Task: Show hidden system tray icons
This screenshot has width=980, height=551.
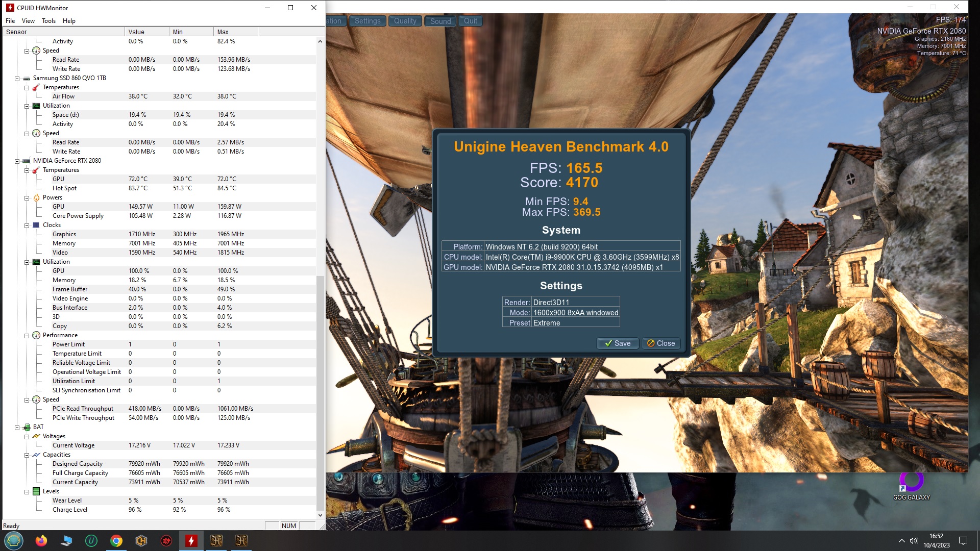Action: tap(901, 541)
